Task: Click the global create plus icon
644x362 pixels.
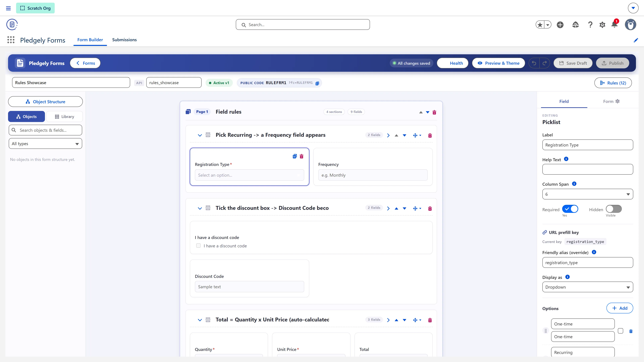Action: point(560,25)
